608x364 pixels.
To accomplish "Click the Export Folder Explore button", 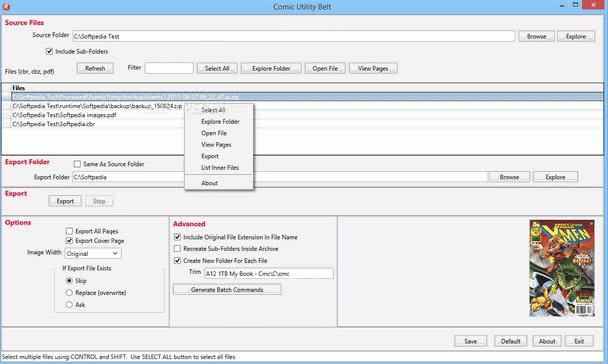I will click(555, 177).
